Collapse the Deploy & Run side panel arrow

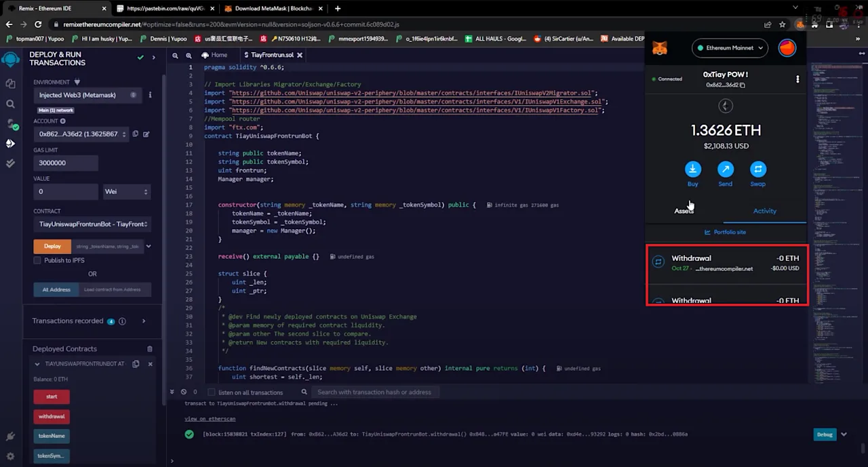click(154, 58)
